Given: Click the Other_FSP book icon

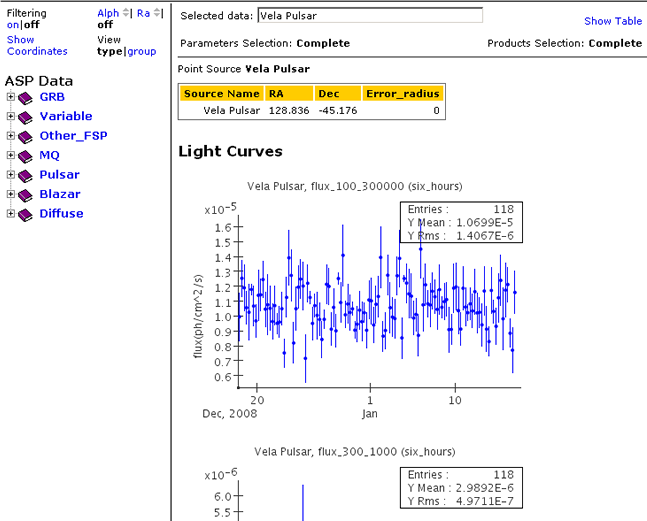Looking at the screenshot, I should (25, 137).
